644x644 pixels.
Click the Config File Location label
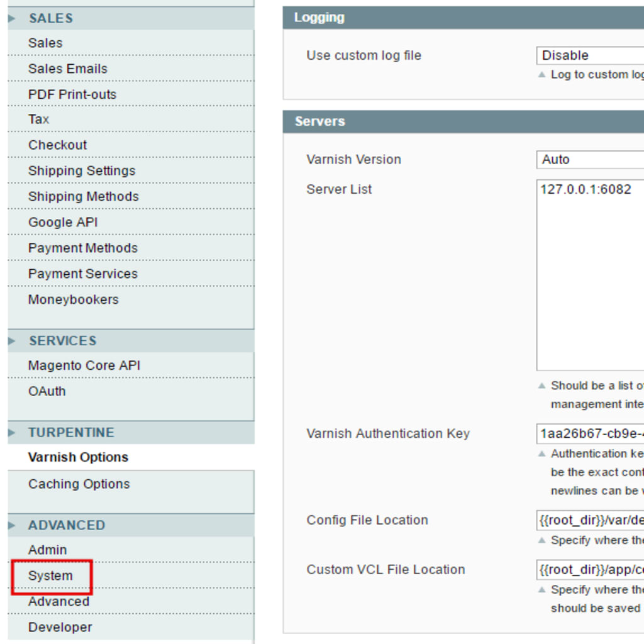coord(367,520)
